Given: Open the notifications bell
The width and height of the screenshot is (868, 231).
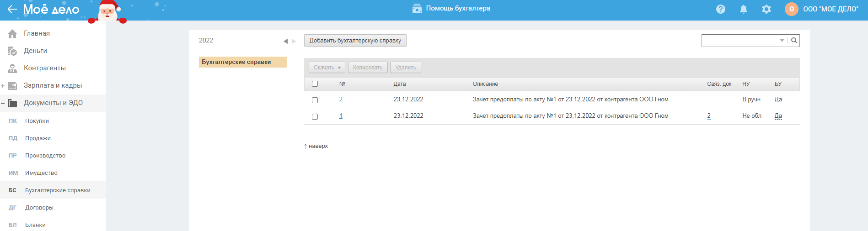Looking at the screenshot, I should tap(744, 9).
